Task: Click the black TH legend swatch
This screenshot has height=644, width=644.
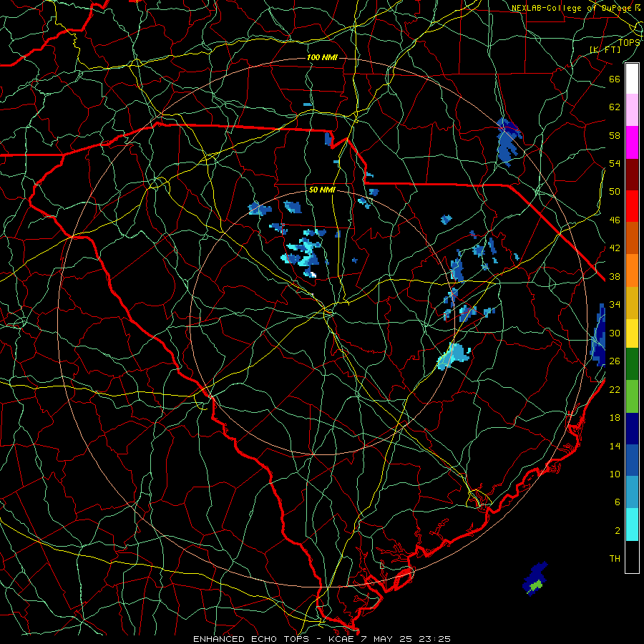Action: (632, 557)
